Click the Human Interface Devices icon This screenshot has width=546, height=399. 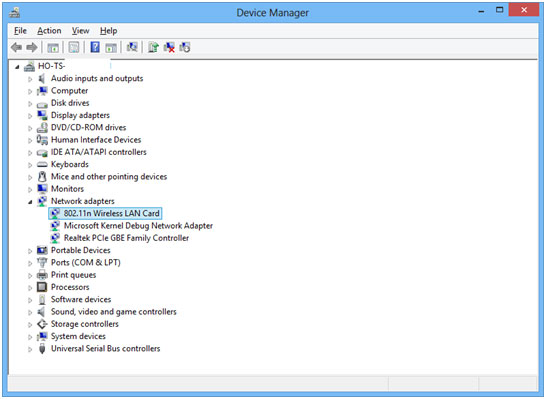(42, 140)
